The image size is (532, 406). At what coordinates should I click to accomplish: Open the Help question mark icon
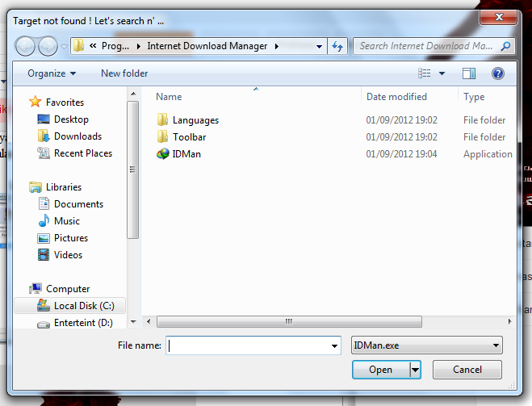tap(498, 73)
